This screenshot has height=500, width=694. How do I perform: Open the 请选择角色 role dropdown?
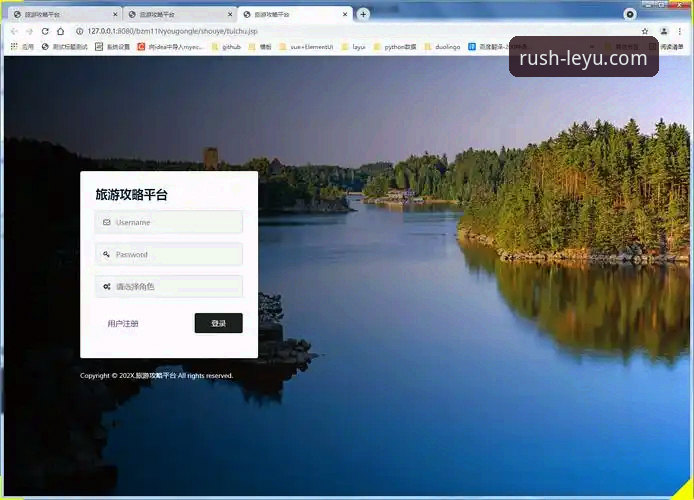tap(169, 286)
